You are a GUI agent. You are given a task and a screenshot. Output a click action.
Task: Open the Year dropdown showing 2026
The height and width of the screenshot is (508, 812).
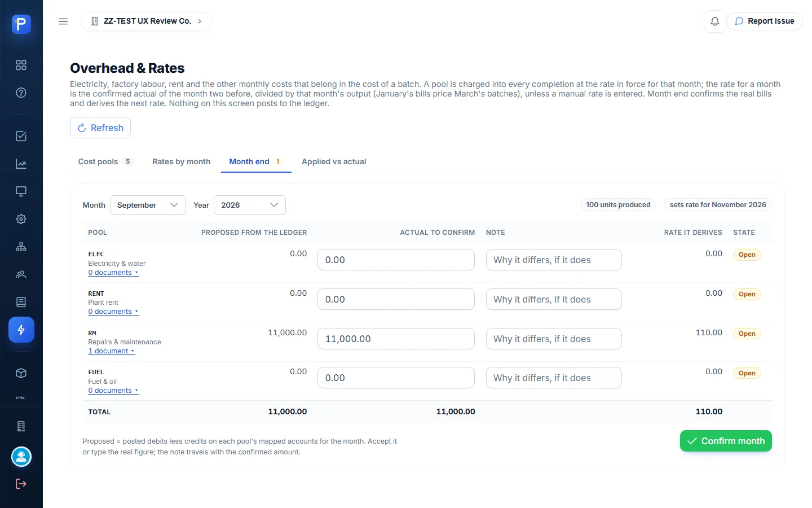pos(250,205)
